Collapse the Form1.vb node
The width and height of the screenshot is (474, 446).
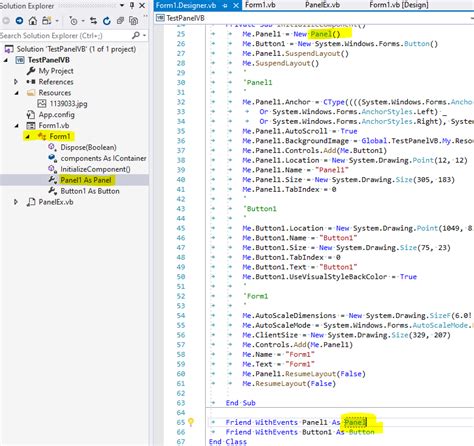pos(16,126)
